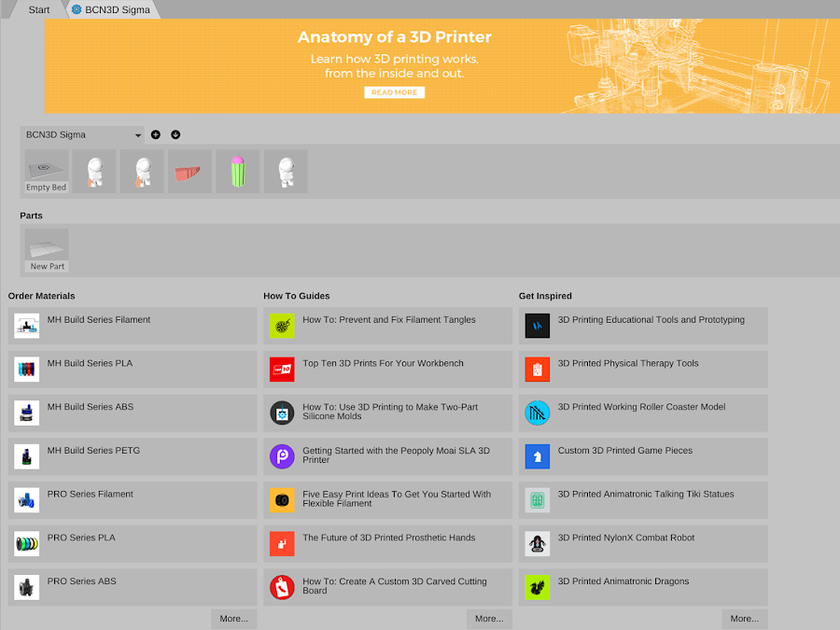
Task: Open '3D Printed Physical Therapy Tools'
Action: [628, 363]
